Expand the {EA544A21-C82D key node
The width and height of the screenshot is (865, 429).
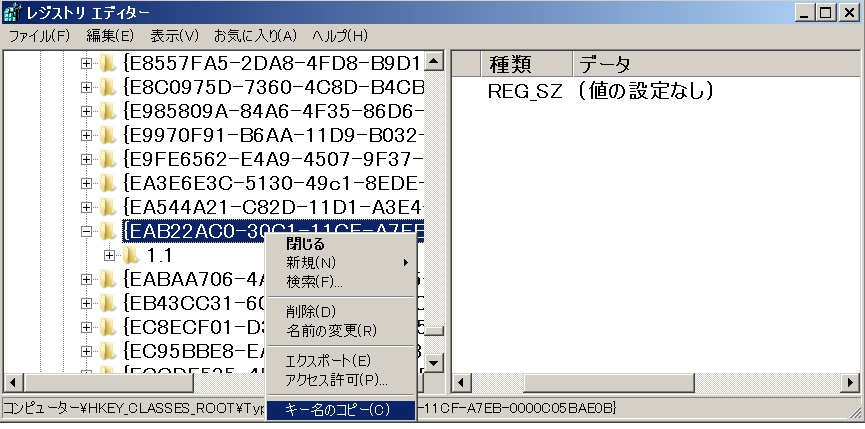pos(86,207)
